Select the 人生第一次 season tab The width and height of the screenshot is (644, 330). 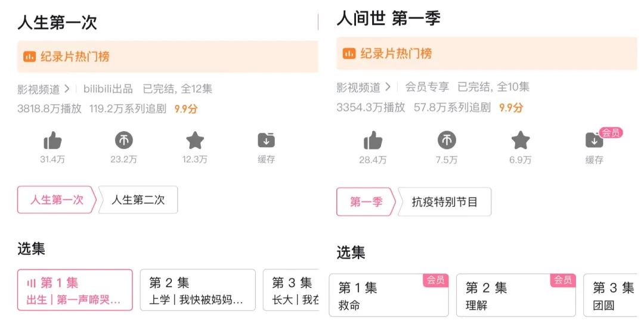57,200
